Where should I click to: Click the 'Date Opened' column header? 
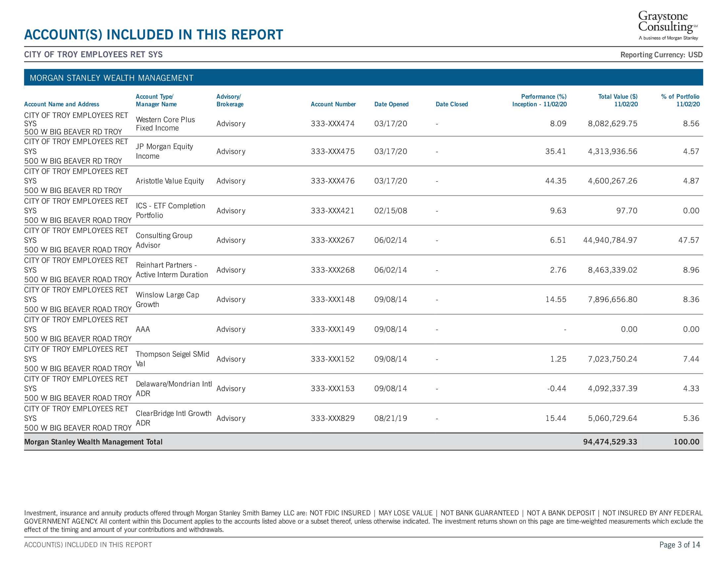(391, 104)
